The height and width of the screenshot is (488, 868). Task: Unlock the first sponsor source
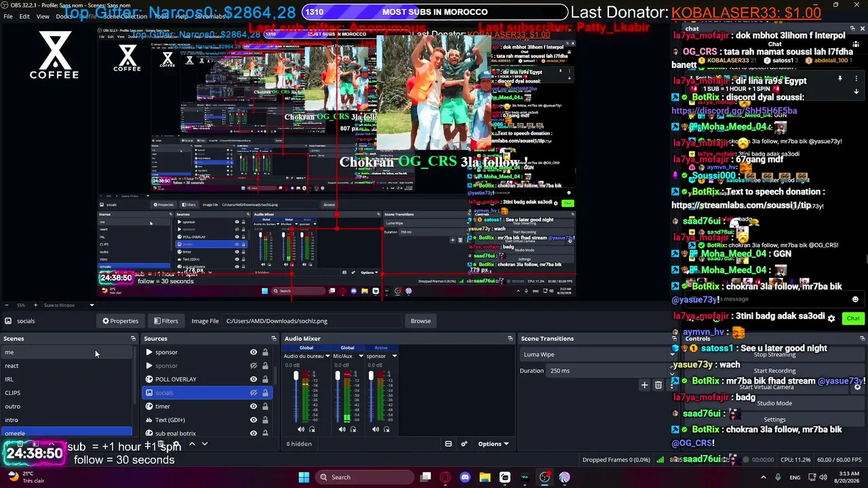click(x=265, y=352)
